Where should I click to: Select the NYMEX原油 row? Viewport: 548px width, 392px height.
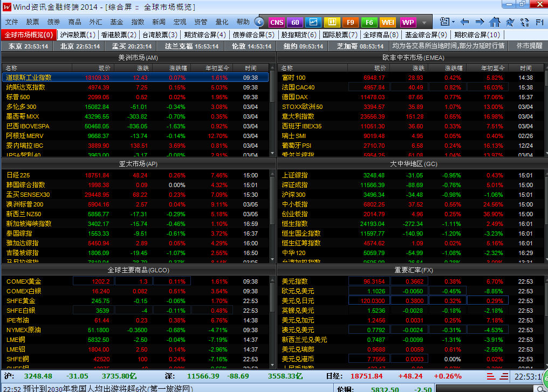pyautogui.click(x=135, y=330)
